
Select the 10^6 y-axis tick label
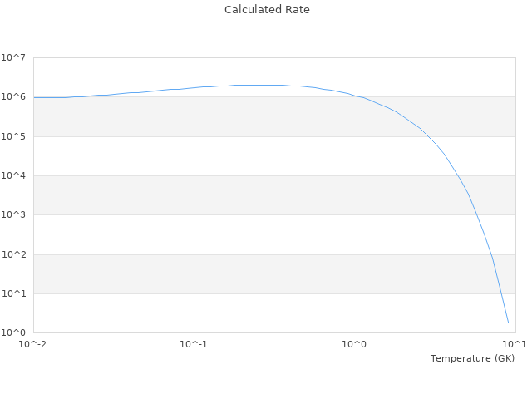(13, 97)
